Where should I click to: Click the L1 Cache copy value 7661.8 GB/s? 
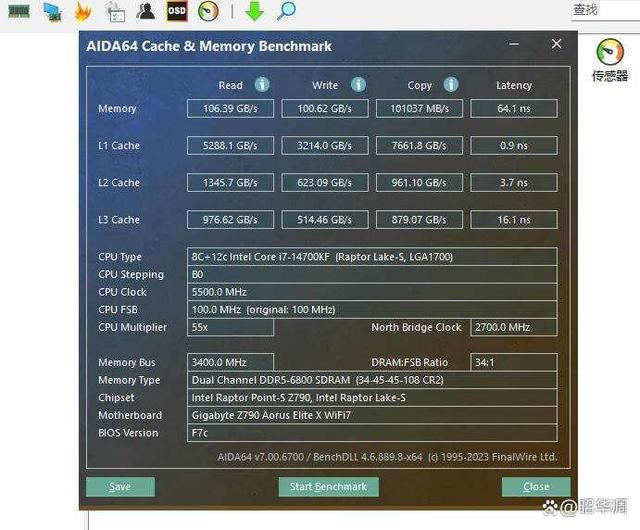419,146
